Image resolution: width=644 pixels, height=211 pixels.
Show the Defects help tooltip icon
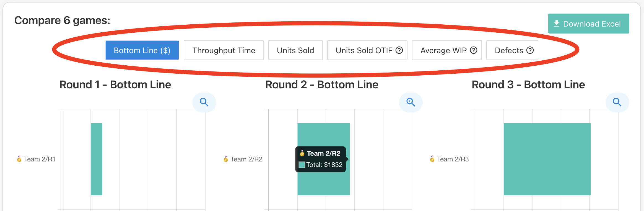(x=530, y=50)
